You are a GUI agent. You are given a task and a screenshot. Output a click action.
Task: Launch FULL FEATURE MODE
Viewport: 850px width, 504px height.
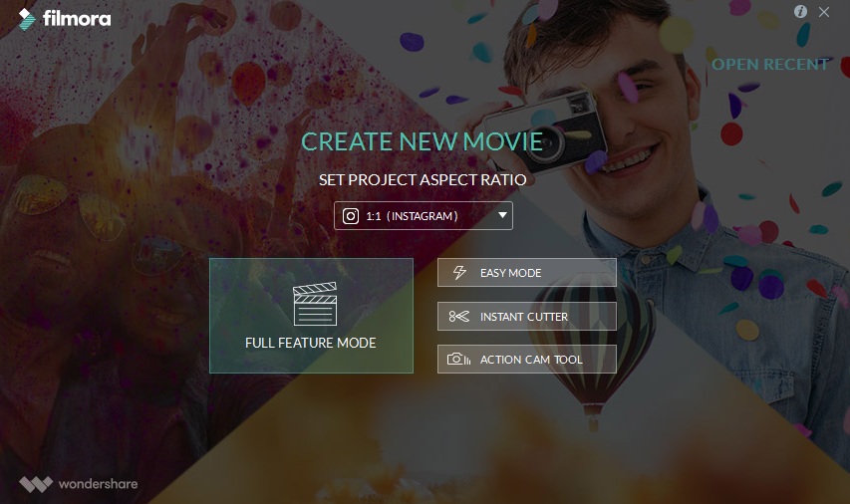(x=311, y=316)
